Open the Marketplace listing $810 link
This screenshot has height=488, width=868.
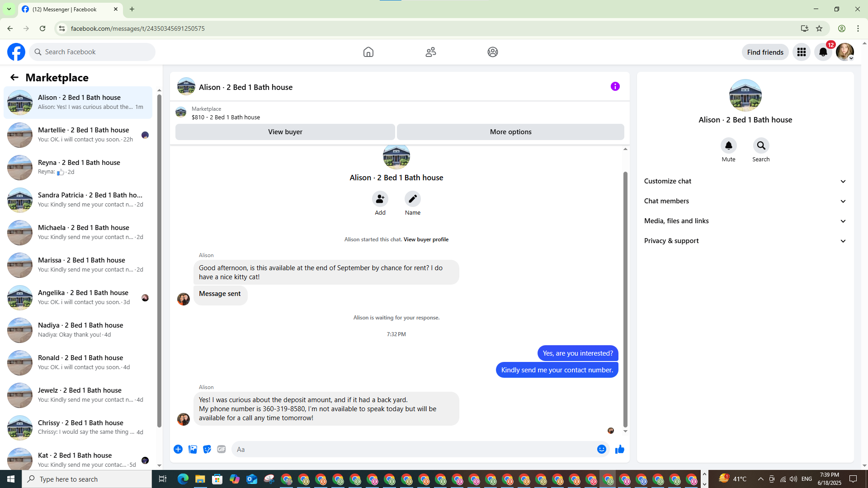tap(226, 117)
